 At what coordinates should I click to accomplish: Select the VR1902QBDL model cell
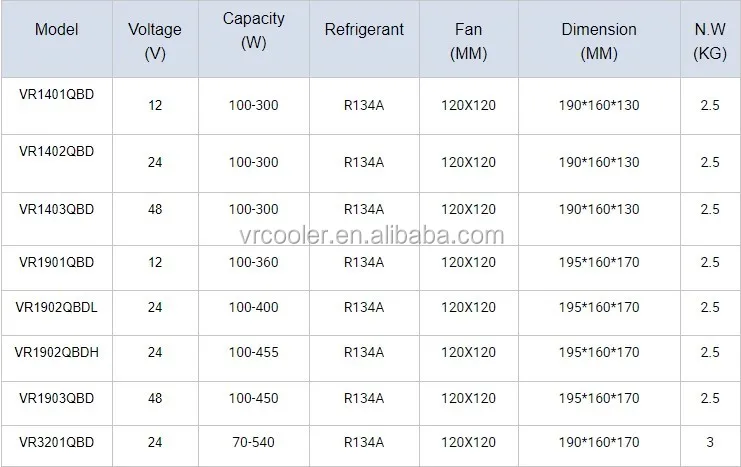[56, 307]
